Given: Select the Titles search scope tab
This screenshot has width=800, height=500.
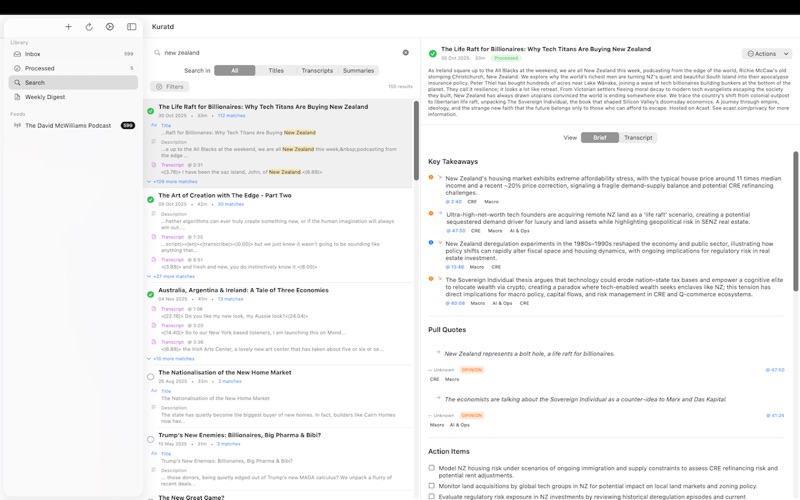Looking at the screenshot, I should point(276,70).
